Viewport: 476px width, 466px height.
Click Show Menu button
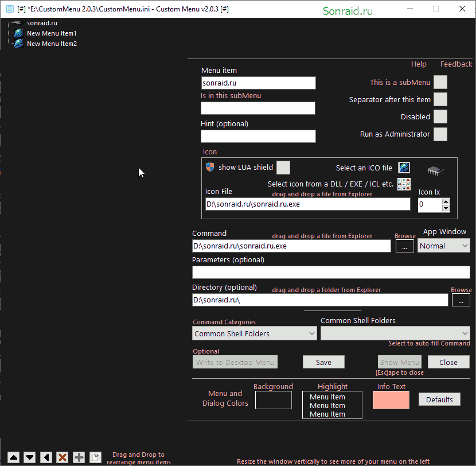400,362
